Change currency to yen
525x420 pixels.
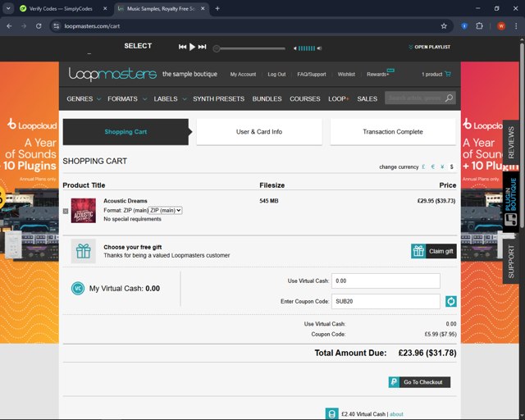click(x=442, y=167)
